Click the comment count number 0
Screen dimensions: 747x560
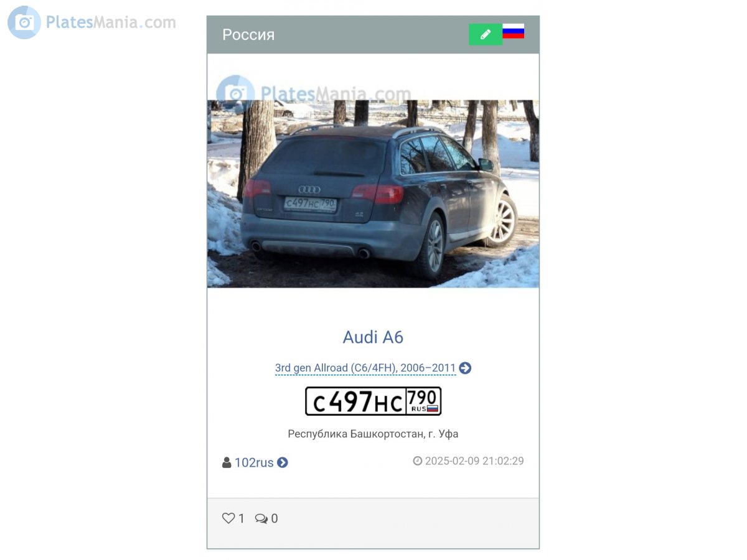pos(275,518)
